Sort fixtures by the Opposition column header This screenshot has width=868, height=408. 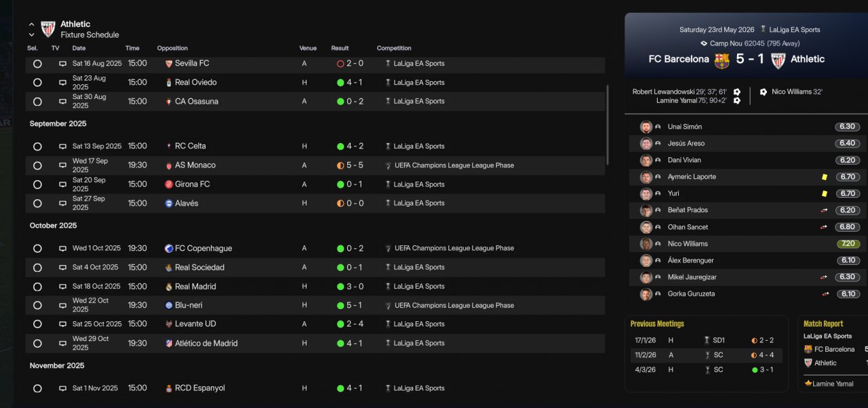click(x=172, y=48)
